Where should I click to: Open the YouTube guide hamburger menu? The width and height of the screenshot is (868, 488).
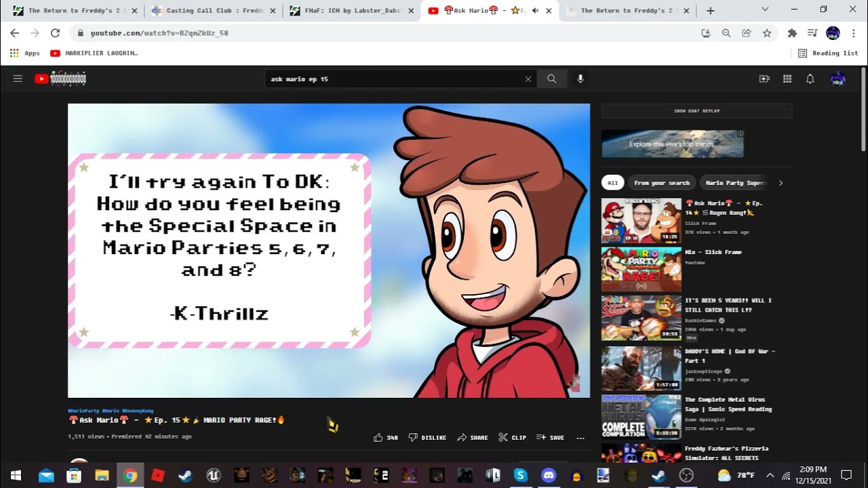[18, 79]
